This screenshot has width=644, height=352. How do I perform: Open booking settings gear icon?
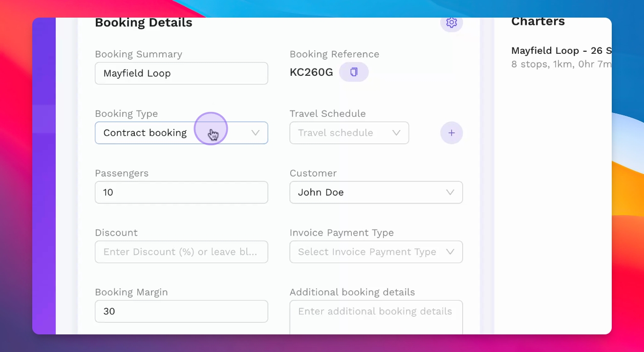[451, 23]
